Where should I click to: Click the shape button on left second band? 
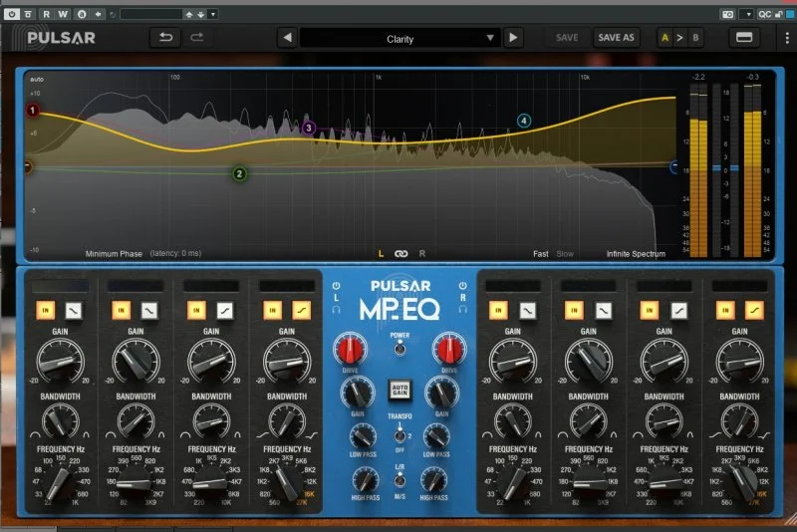tap(148, 310)
